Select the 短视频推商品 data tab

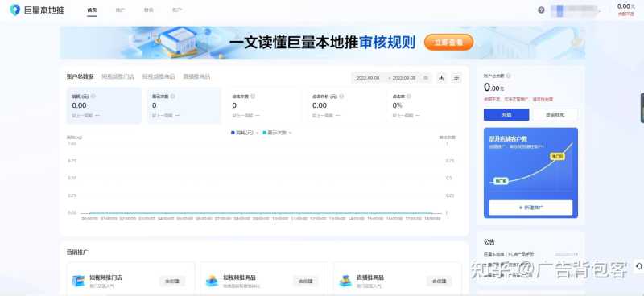159,76
